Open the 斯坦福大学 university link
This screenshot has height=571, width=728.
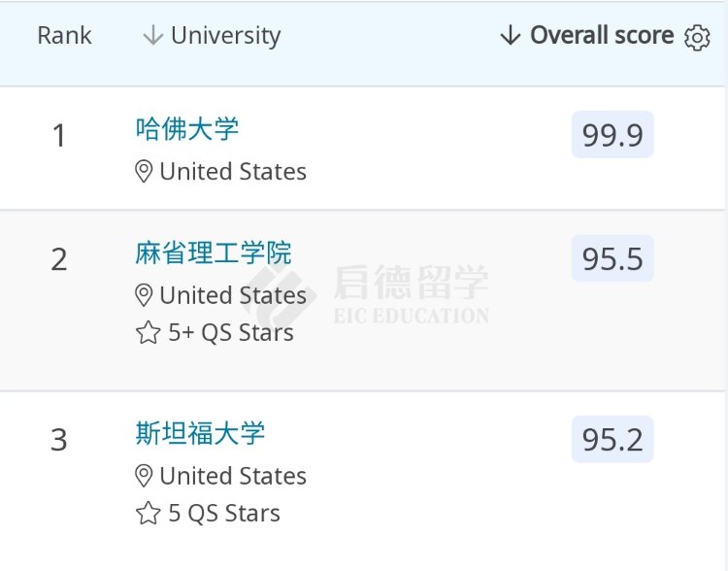point(200,433)
